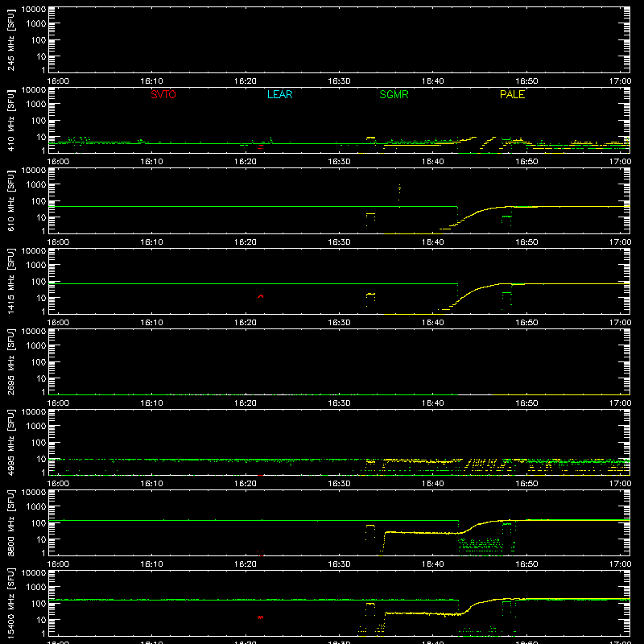The width and height of the screenshot is (644, 644).
Task: Click the 16:30 time label under 245 MHz panel
Action: click(x=339, y=81)
